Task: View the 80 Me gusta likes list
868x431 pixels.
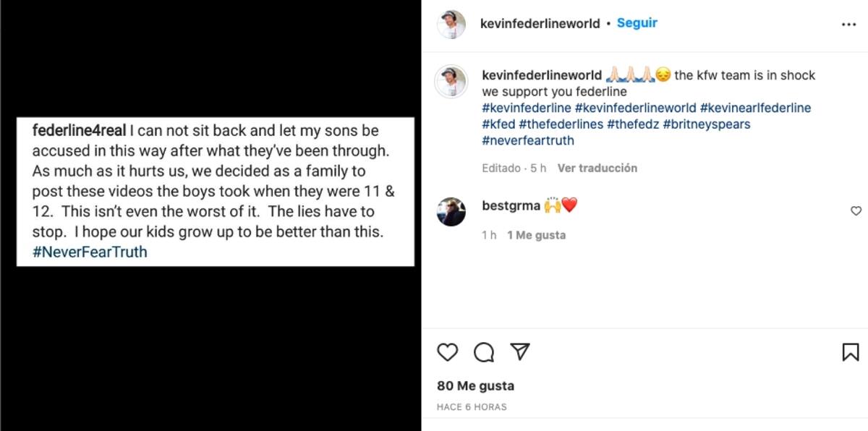Action: 475,385
